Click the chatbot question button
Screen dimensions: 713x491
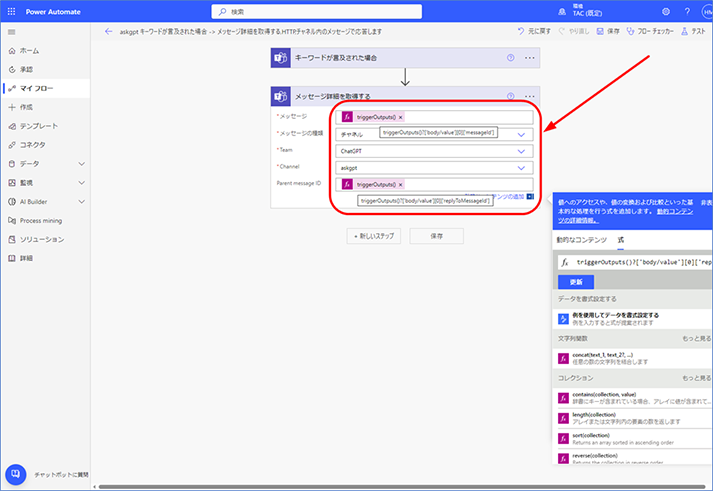pos(15,474)
